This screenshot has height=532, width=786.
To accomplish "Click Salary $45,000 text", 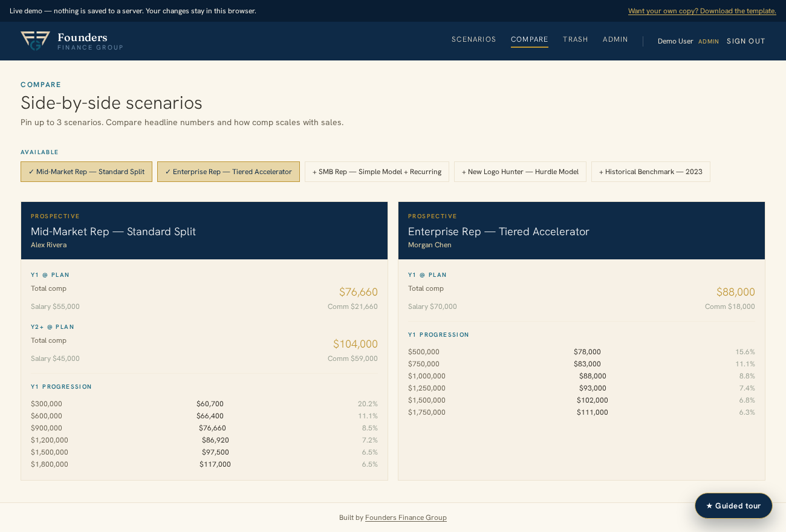I will pyautogui.click(x=55, y=358).
